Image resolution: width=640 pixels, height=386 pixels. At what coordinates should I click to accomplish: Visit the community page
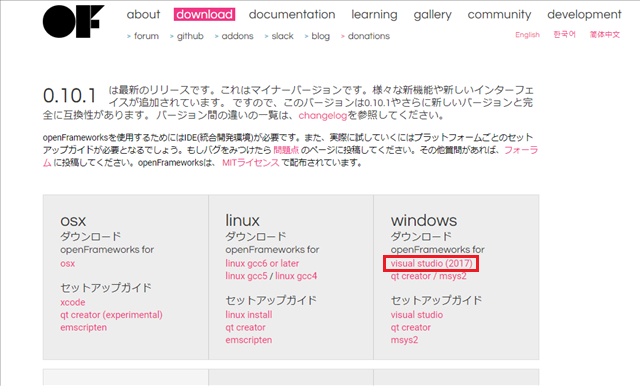pyautogui.click(x=500, y=15)
